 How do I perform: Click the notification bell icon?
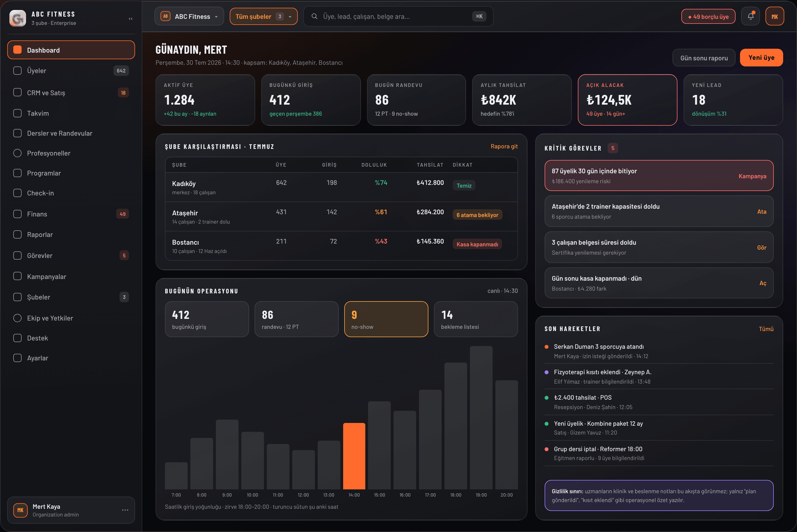pyautogui.click(x=750, y=16)
